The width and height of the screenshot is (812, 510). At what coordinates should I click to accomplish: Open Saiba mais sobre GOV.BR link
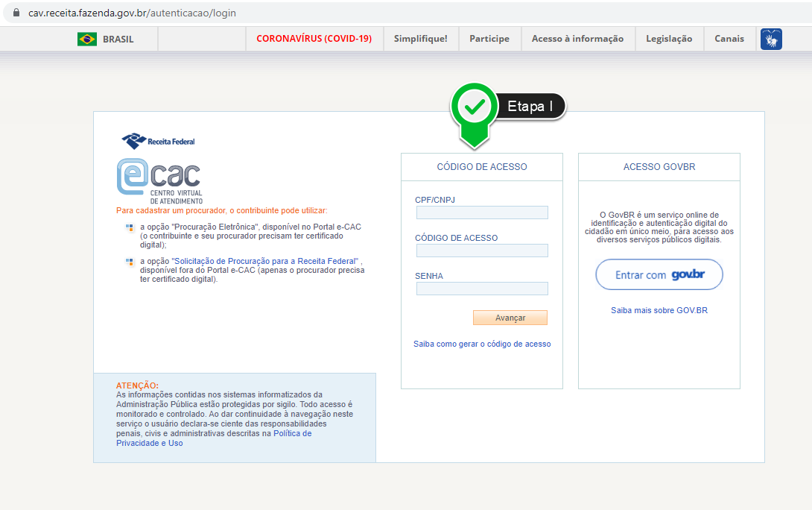click(659, 310)
